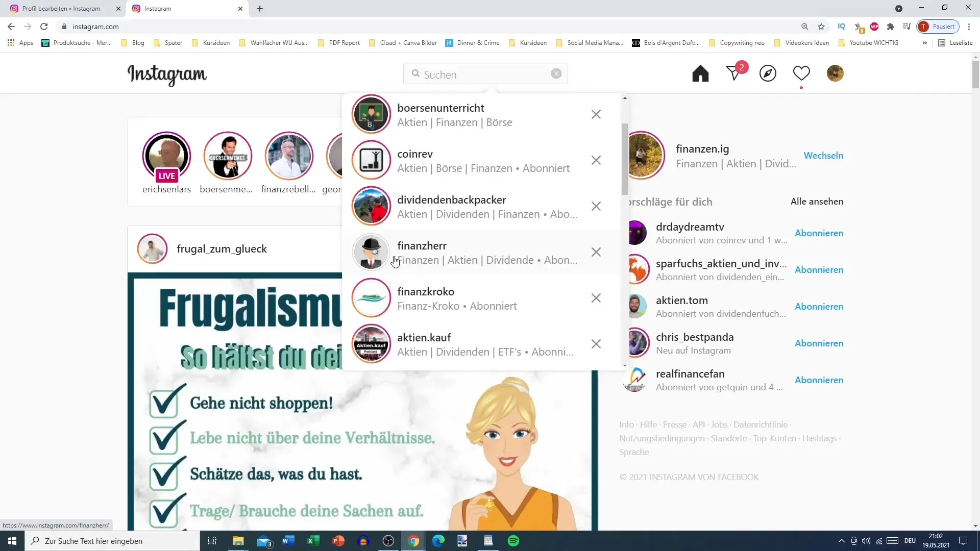Open a new browser tab

click(260, 9)
